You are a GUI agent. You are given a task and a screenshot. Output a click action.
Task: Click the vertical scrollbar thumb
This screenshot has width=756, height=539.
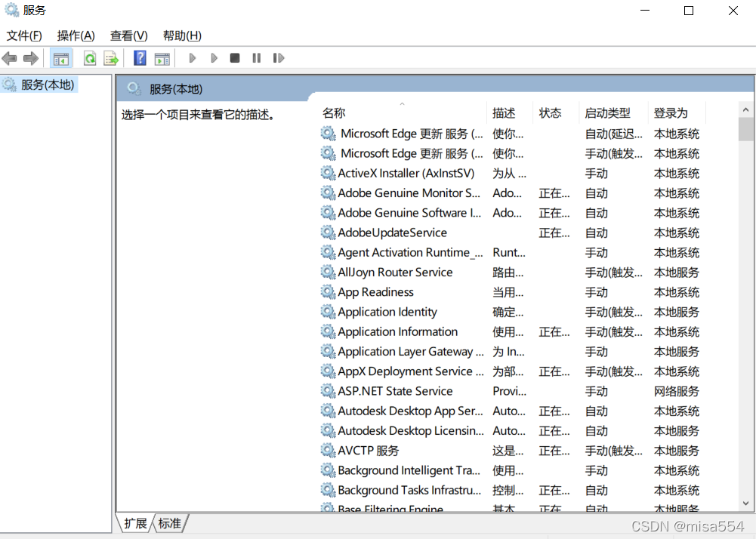[x=745, y=129]
